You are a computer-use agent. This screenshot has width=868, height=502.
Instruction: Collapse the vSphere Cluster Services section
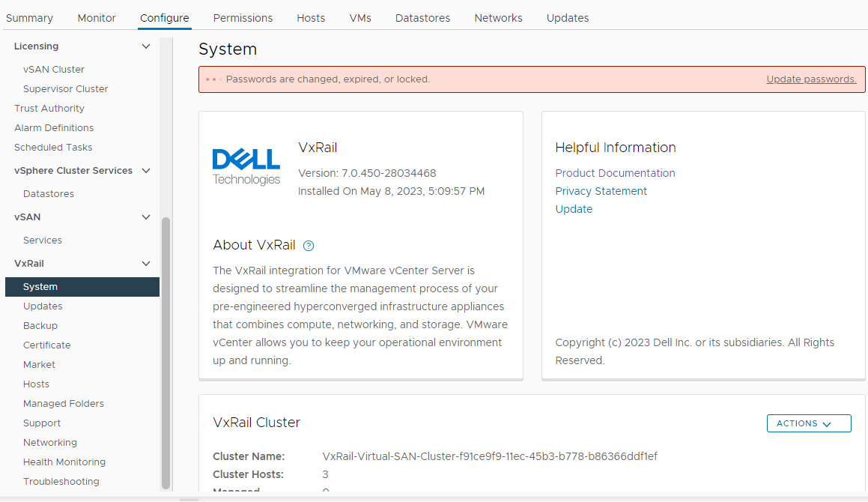pos(146,170)
